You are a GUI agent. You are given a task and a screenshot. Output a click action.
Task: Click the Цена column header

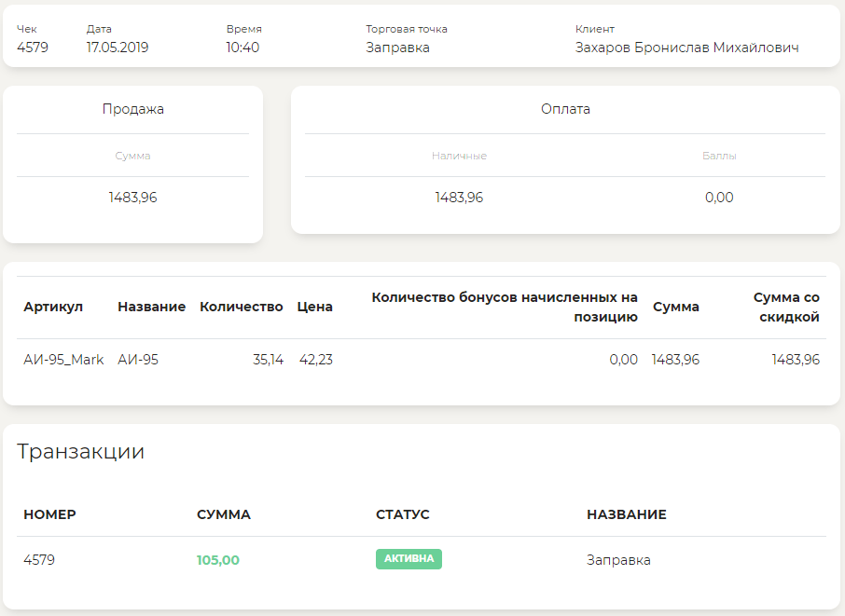point(314,307)
